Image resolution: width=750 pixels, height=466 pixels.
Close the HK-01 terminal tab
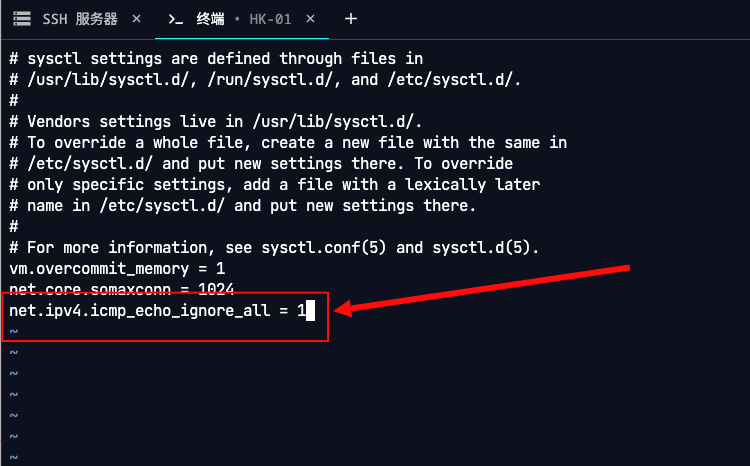point(310,19)
